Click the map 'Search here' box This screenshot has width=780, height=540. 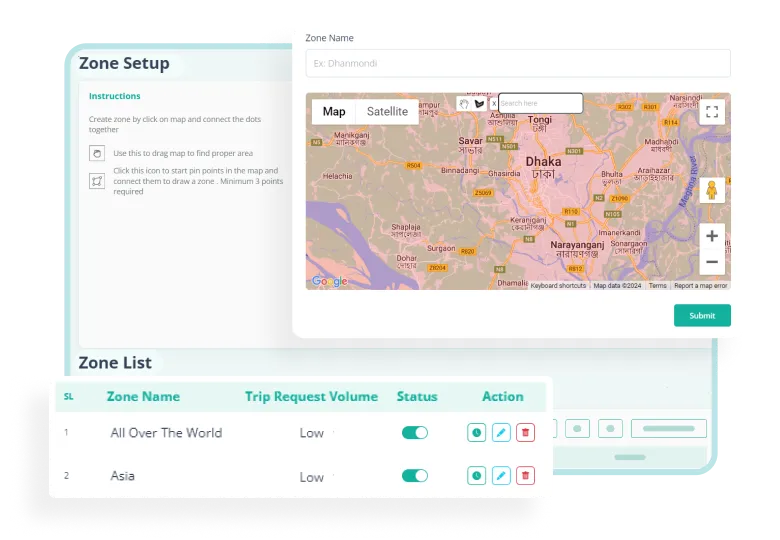tap(540, 103)
